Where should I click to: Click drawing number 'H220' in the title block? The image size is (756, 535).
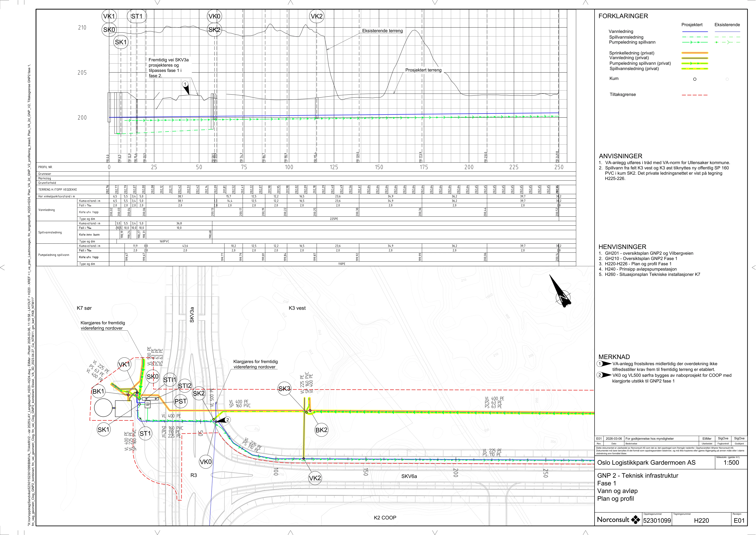click(701, 521)
